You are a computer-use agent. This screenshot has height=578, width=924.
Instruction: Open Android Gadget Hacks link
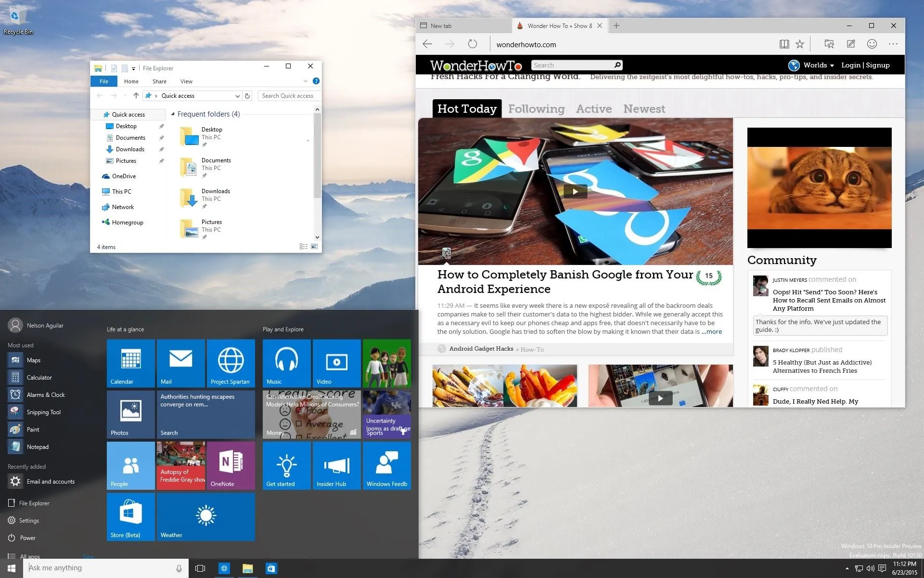481,349
